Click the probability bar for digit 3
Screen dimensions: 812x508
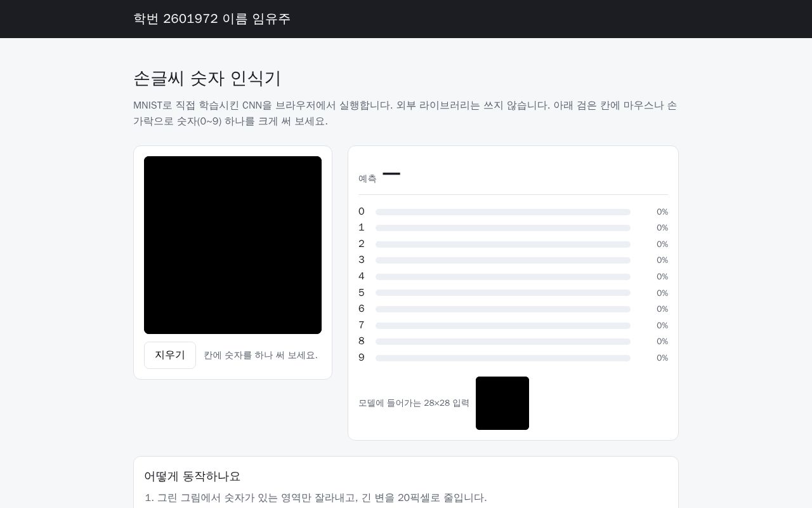pos(503,260)
